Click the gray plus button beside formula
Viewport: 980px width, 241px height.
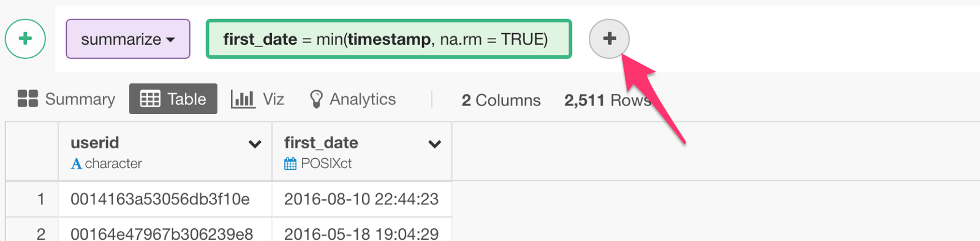pos(609,39)
